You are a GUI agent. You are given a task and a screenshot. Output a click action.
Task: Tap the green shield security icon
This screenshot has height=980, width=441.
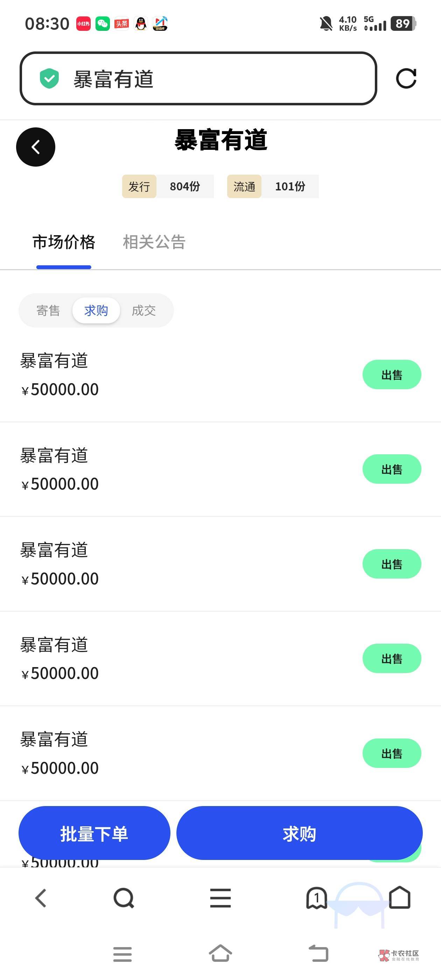pyautogui.click(x=49, y=79)
